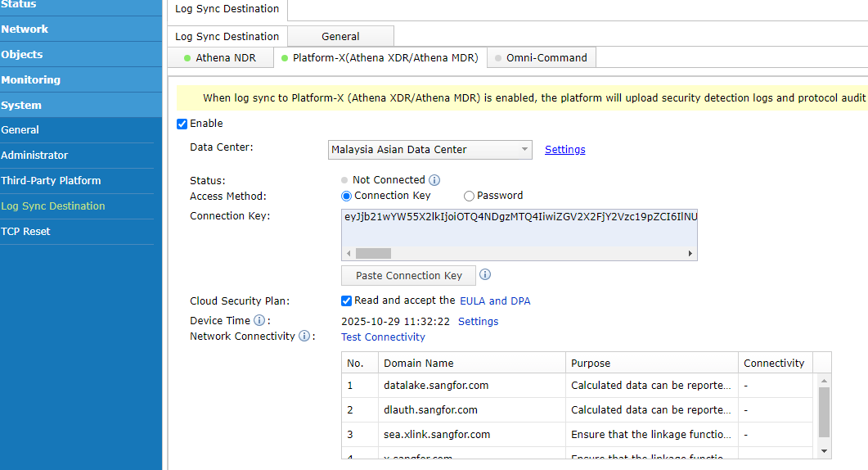
Task: Select Connection Key access method
Action: point(347,196)
